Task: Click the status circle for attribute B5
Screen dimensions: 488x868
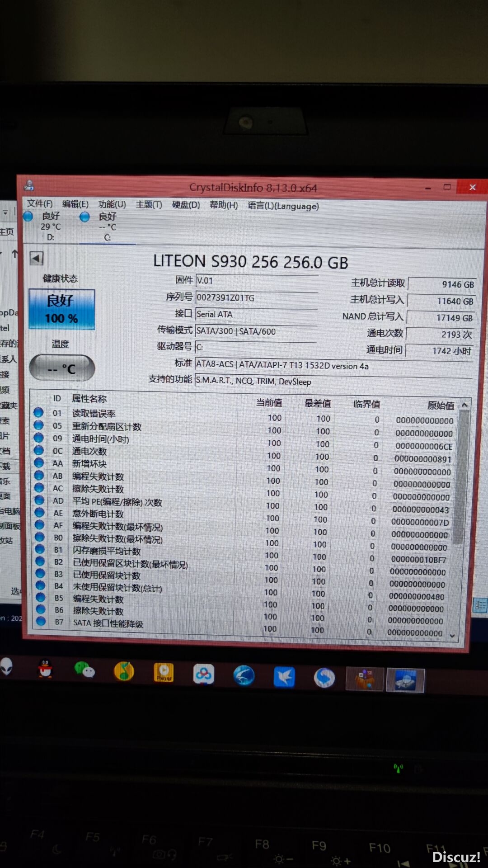Action: (x=41, y=597)
